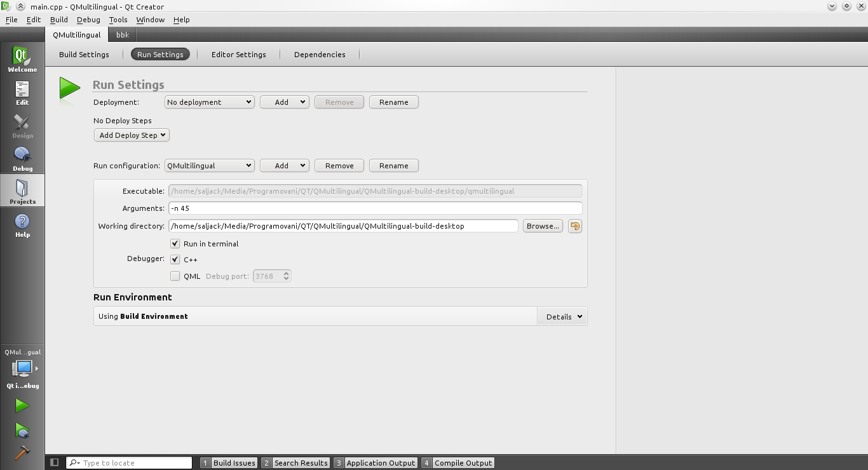Viewport: 868px width, 470px height.
Task: Click Rename for Run configuration
Action: click(394, 166)
